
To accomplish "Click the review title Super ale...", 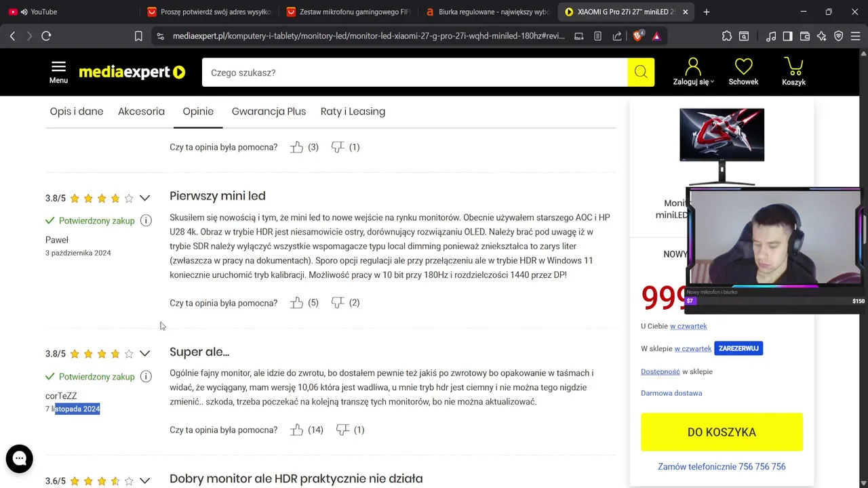I will point(199,352).
